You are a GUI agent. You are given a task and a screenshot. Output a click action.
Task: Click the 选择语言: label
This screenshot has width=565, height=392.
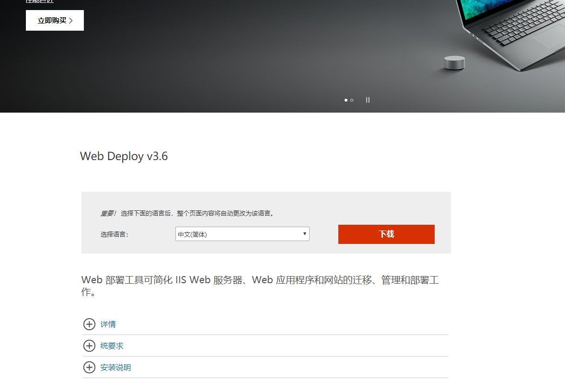114,234
